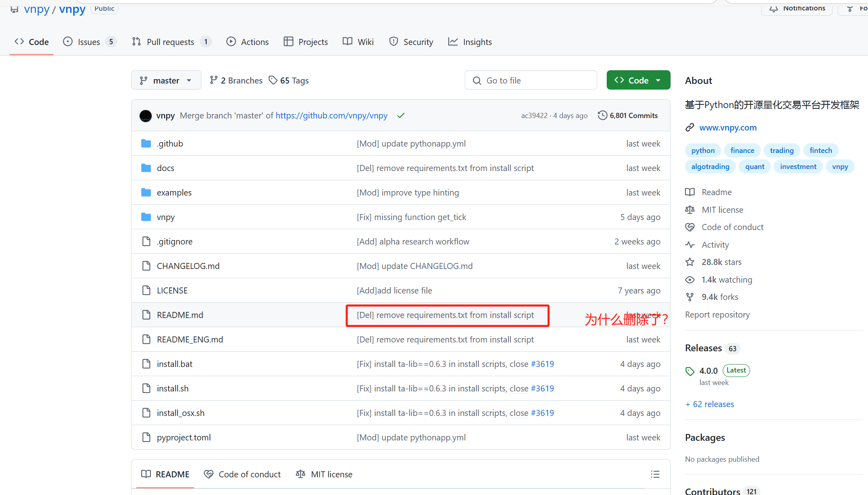Click the pyproject.toml file icon
The width and height of the screenshot is (868, 495).
pyautogui.click(x=146, y=437)
